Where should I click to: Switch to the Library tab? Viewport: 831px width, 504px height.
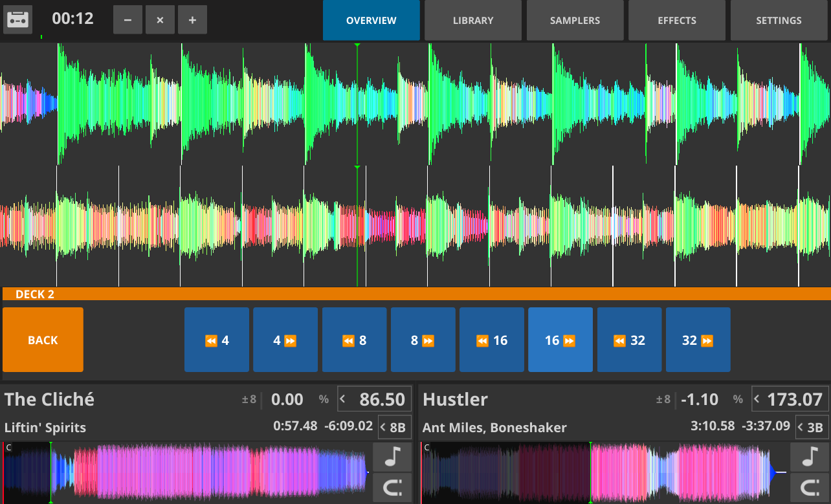pyautogui.click(x=473, y=20)
